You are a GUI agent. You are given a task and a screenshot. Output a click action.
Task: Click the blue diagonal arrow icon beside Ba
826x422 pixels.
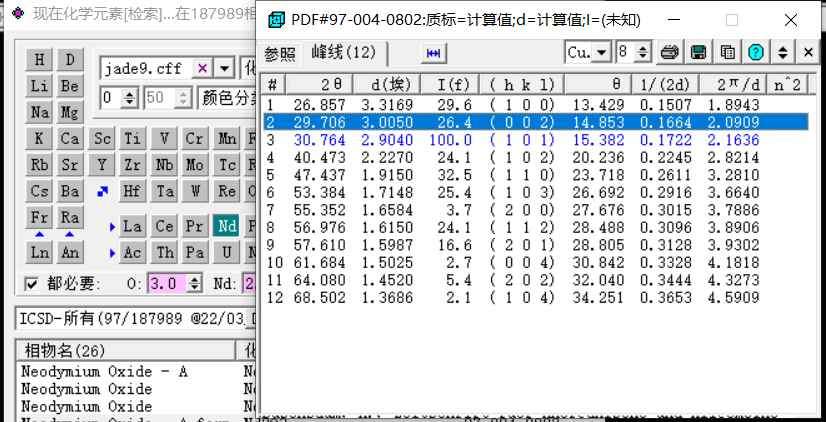click(103, 191)
